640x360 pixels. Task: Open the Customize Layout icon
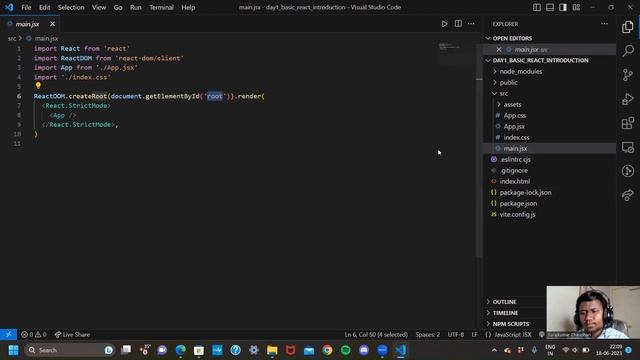(576, 7)
